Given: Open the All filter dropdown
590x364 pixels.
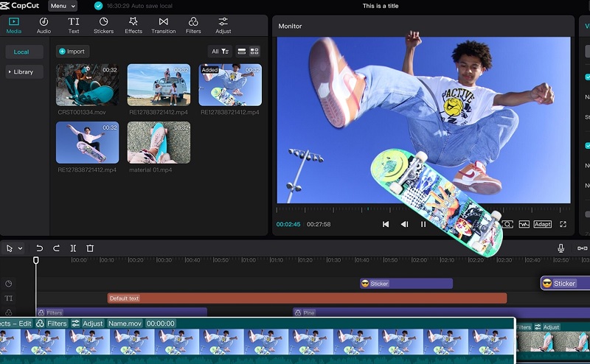Looking at the screenshot, I should point(220,52).
